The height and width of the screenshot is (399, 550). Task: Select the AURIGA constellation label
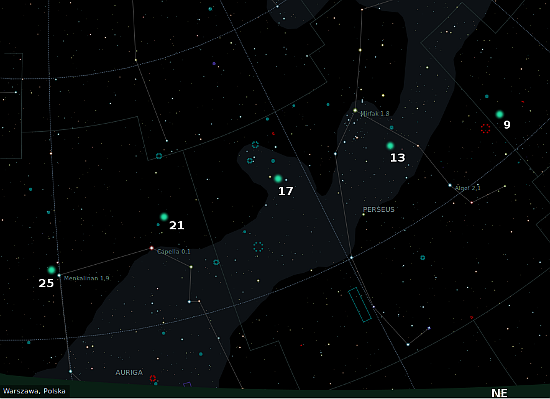click(x=129, y=372)
